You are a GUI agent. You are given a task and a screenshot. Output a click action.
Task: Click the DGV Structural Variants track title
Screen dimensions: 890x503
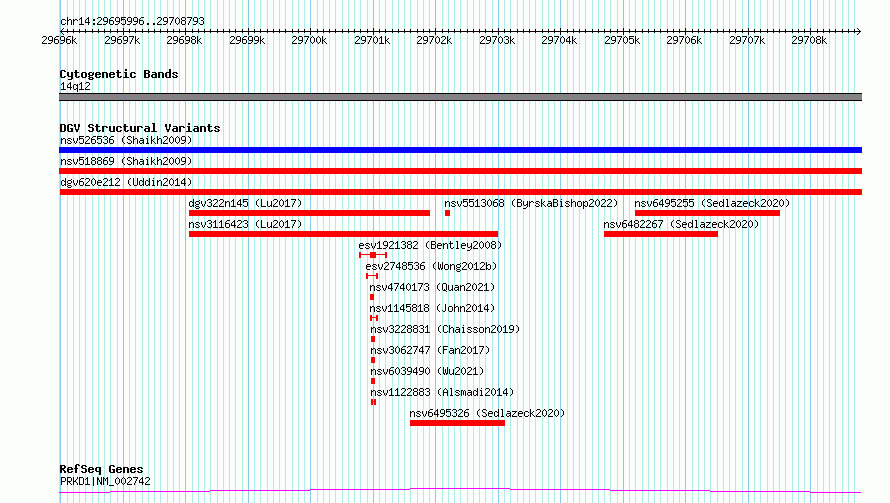point(140,128)
